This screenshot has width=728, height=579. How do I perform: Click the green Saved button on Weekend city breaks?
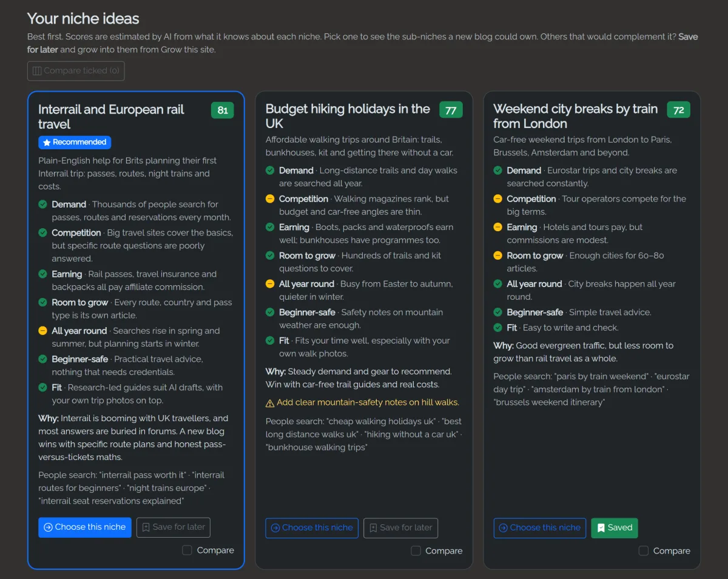click(615, 527)
